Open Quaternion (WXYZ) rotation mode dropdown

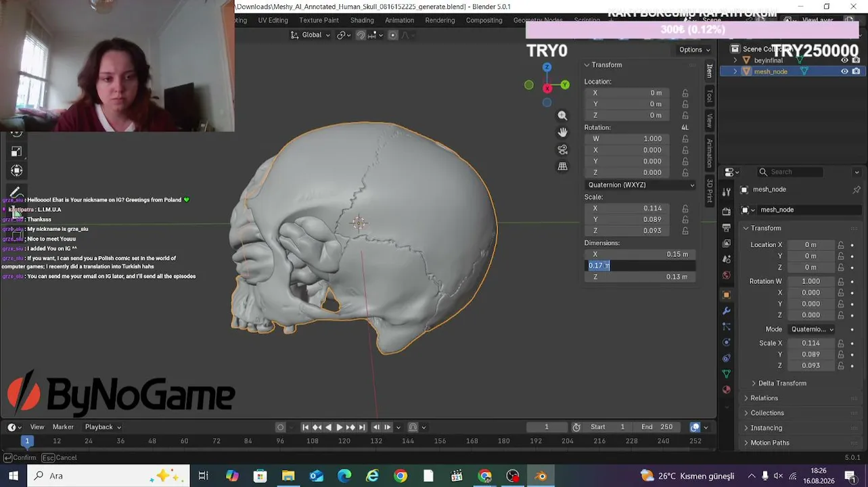coord(640,185)
